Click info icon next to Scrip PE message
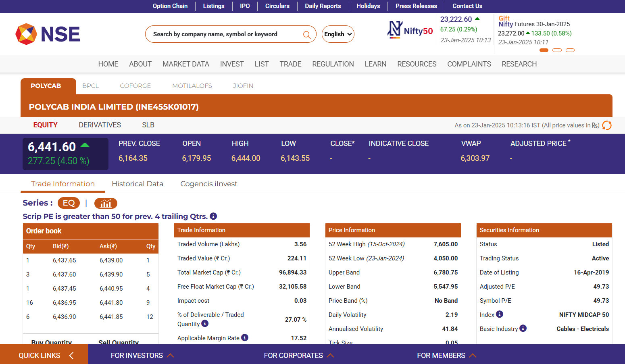The width and height of the screenshot is (625, 364). [x=213, y=216]
